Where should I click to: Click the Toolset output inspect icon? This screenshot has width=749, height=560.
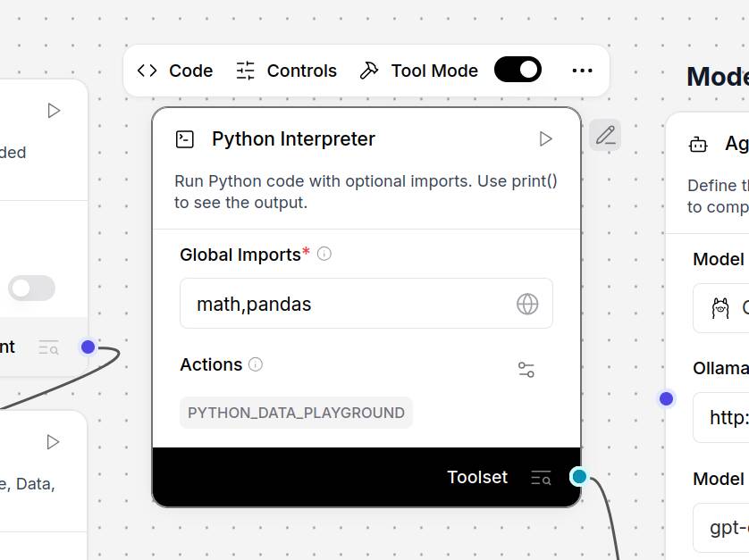point(541,478)
